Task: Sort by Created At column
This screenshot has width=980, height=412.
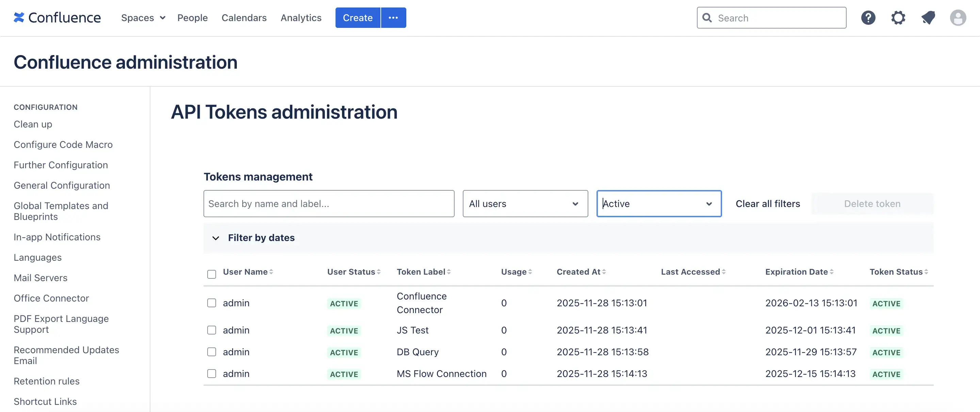Action: 581,272
